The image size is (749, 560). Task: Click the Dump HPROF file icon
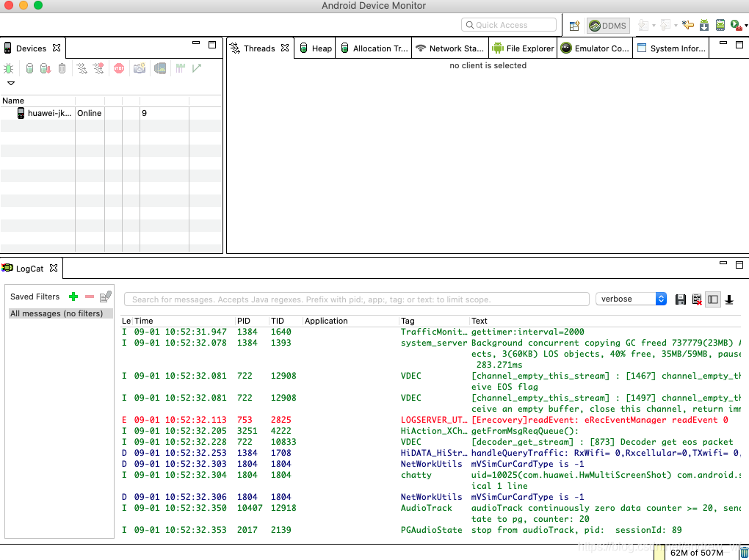click(46, 68)
